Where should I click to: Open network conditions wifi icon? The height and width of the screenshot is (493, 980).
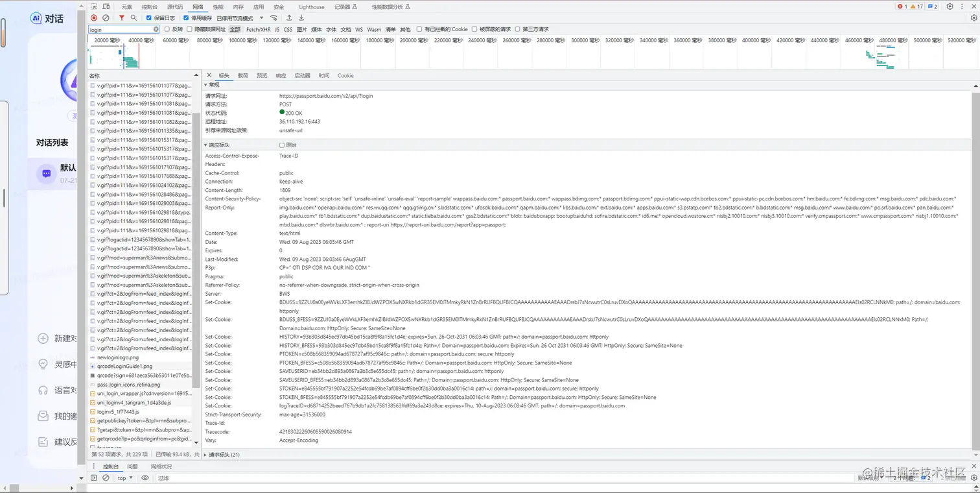[x=274, y=18]
